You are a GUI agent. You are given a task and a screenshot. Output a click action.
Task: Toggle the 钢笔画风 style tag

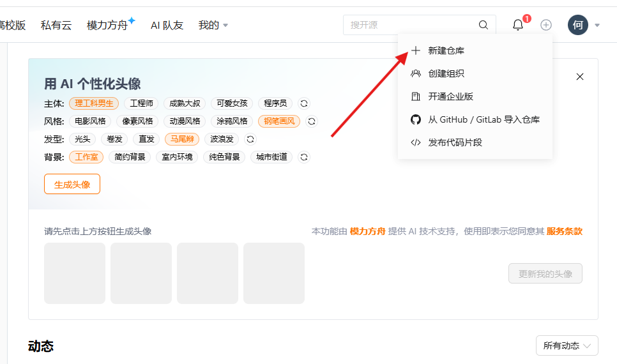(279, 121)
